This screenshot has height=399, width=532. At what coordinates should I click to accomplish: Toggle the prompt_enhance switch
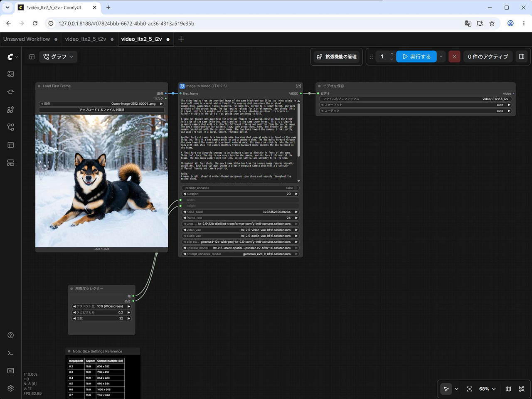296,188
